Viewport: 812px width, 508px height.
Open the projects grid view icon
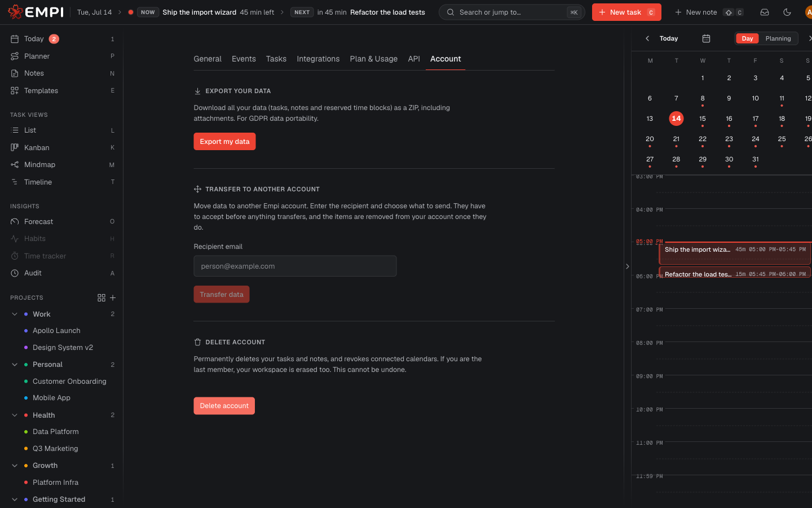coord(101,297)
